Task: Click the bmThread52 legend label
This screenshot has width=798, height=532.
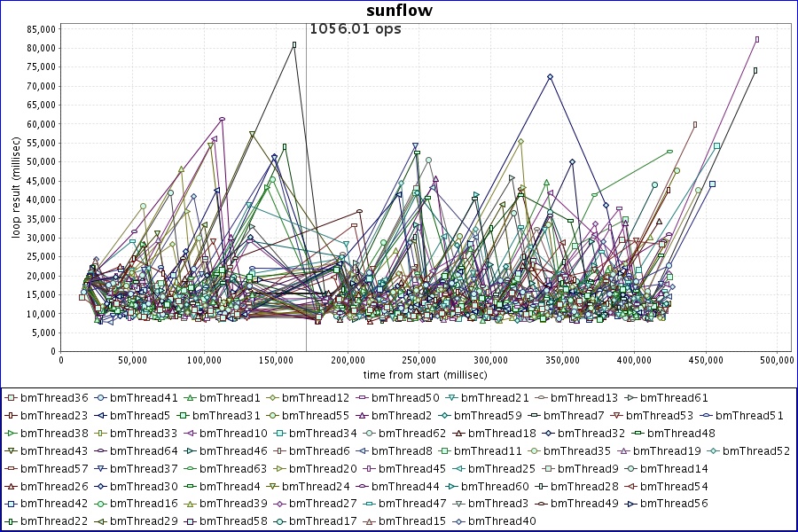Action: (x=755, y=450)
